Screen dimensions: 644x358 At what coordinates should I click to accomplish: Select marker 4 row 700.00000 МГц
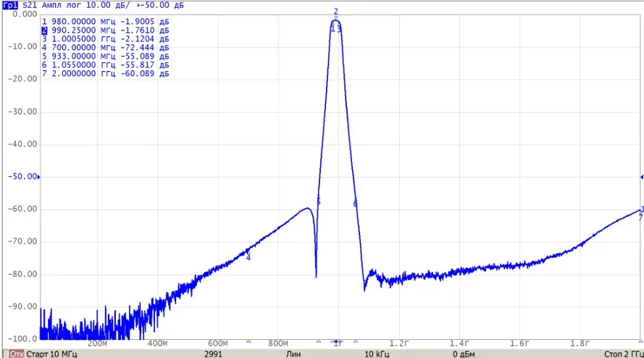(x=106, y=48)
